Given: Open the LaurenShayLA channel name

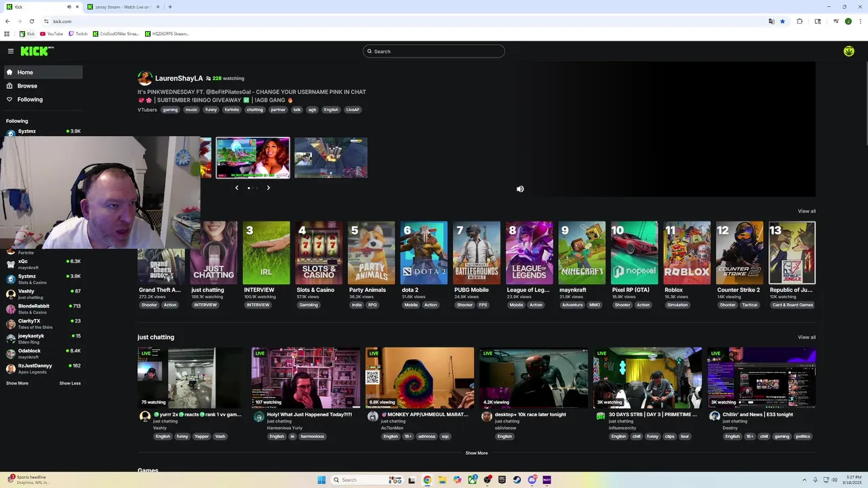Looking at the screenshot, I should pos(179,79).
